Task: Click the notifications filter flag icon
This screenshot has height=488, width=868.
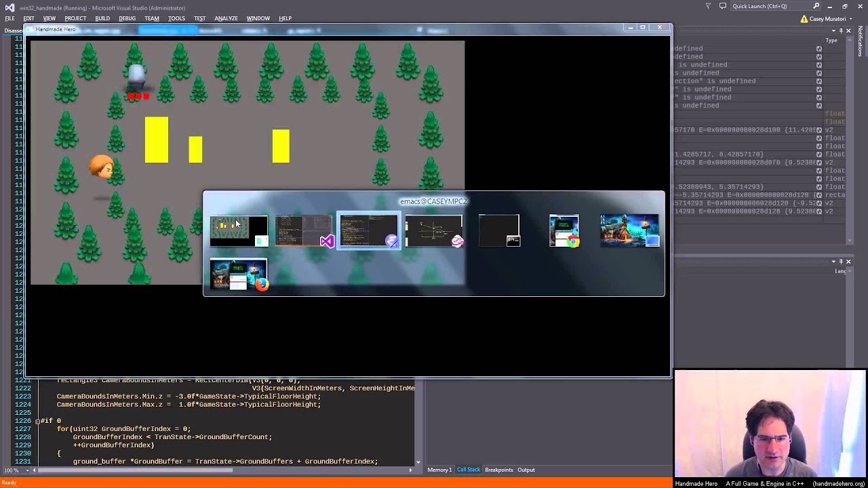Action: click(708, 6)
